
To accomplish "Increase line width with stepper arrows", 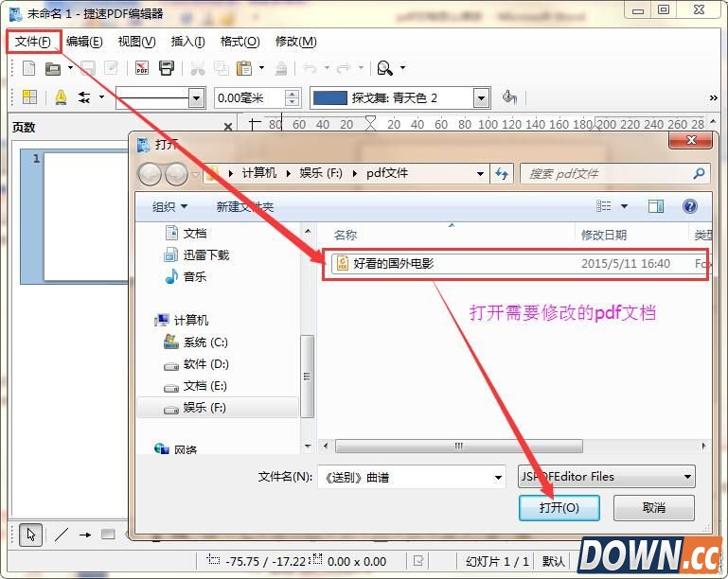I will tap(292, 95).
